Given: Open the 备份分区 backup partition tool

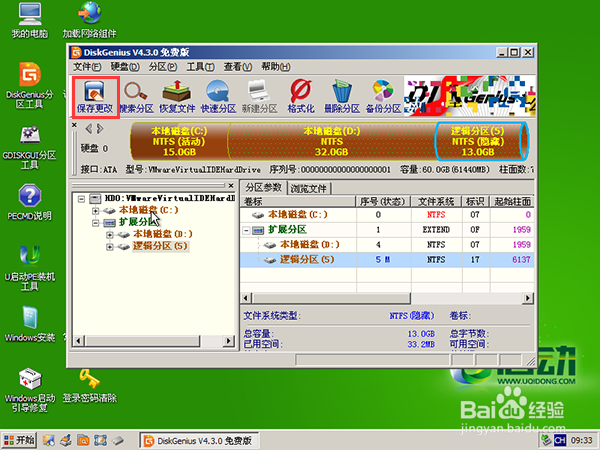Looking at the screenshot, I should [383, 97].
